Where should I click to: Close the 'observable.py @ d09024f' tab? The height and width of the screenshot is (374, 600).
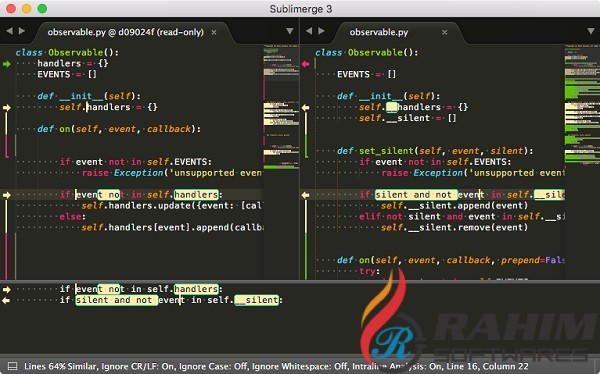pos(214,33)
